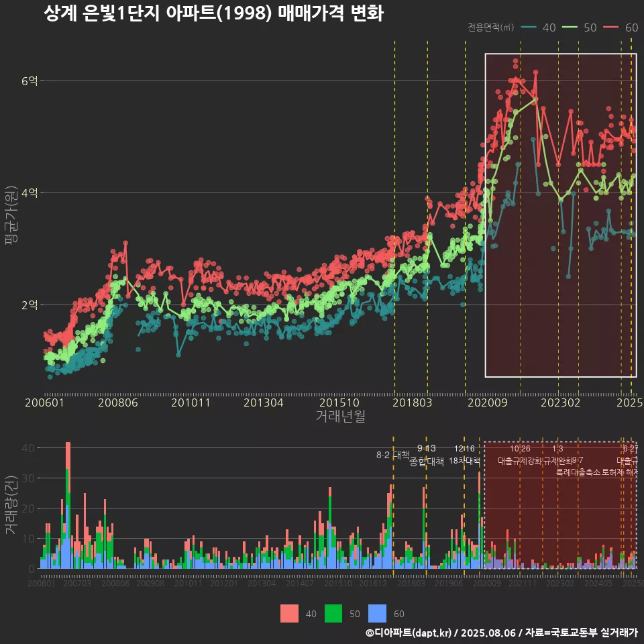Click the '거래량(건)' volume axis title

pos(11,505)
